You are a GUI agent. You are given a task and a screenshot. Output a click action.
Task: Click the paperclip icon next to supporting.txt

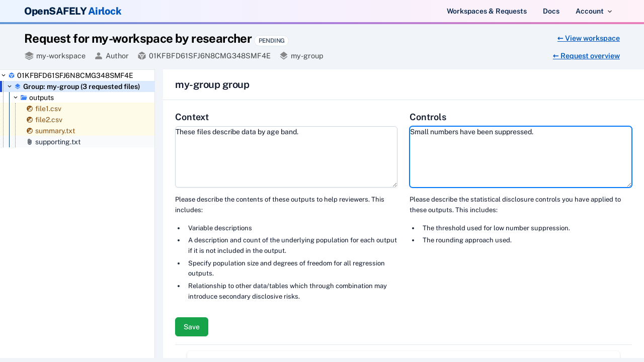click(29, 142)
